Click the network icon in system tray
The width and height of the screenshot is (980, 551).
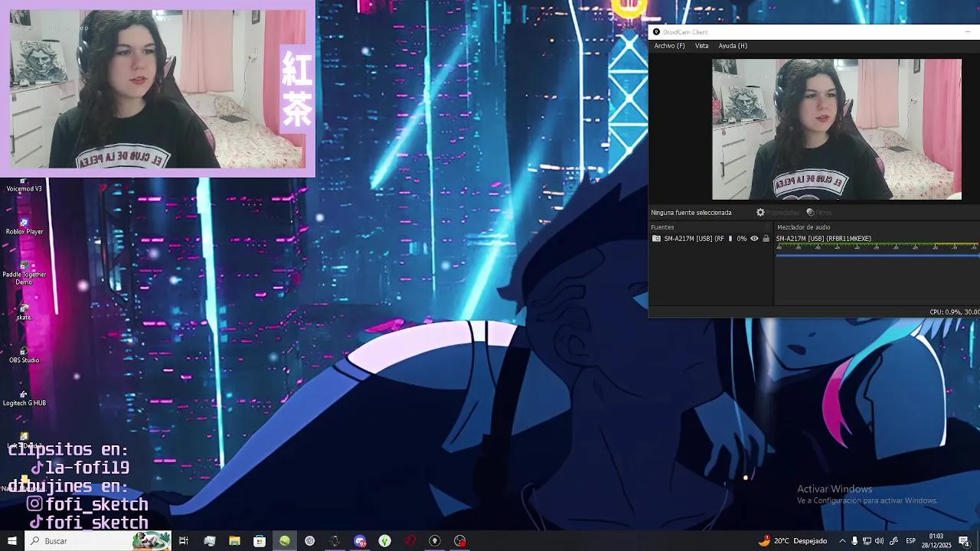867,541
